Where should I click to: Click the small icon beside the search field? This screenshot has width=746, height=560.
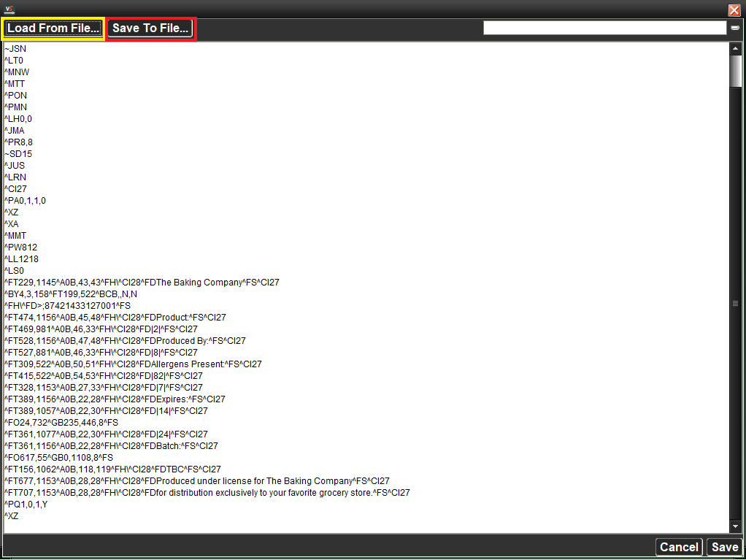click(735, 28)
